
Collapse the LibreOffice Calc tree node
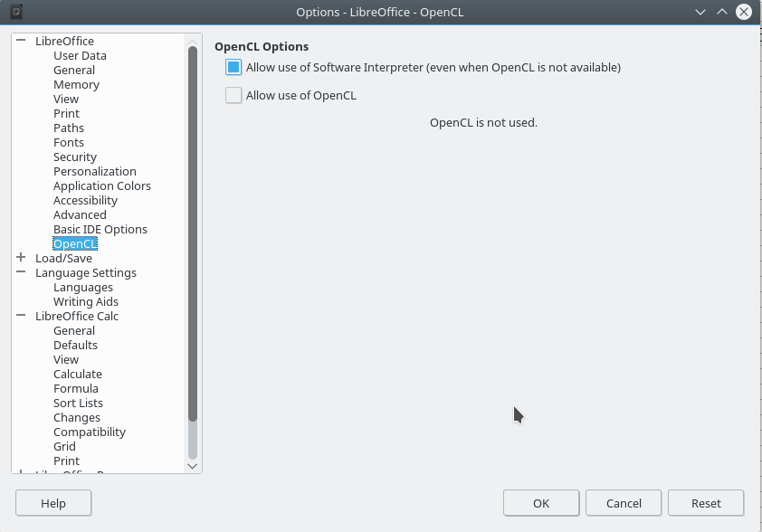[x=21, y=316]
